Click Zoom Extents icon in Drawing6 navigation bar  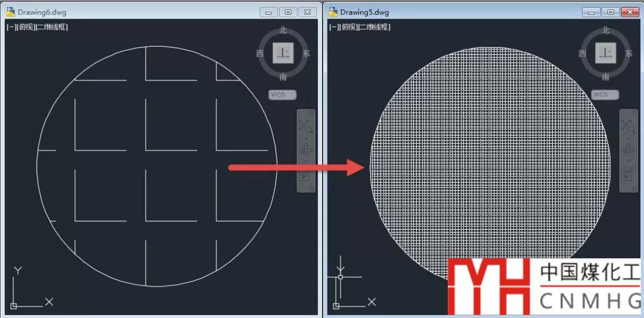click(306, 126)
